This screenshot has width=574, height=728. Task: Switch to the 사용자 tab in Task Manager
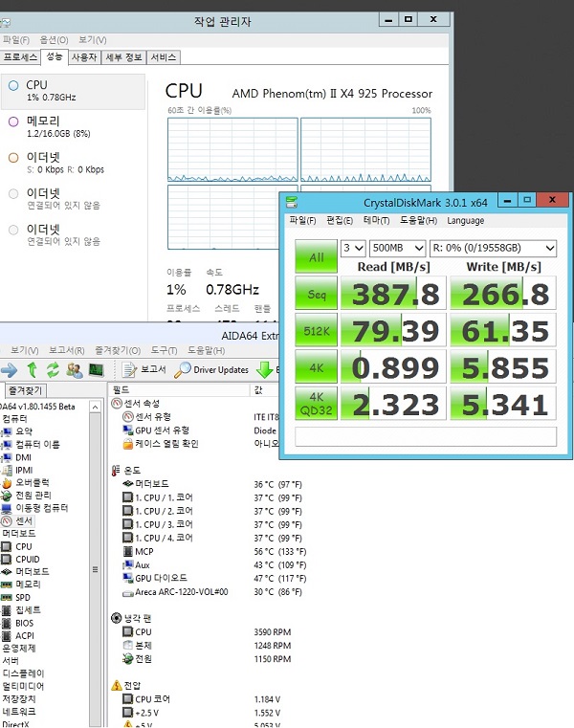(84, 57)
